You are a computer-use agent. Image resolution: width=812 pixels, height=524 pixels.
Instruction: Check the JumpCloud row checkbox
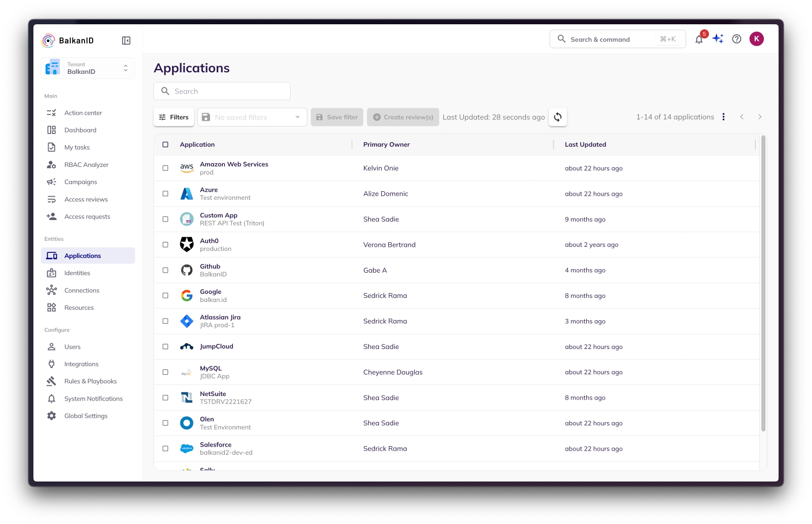(x=165, y=346)
